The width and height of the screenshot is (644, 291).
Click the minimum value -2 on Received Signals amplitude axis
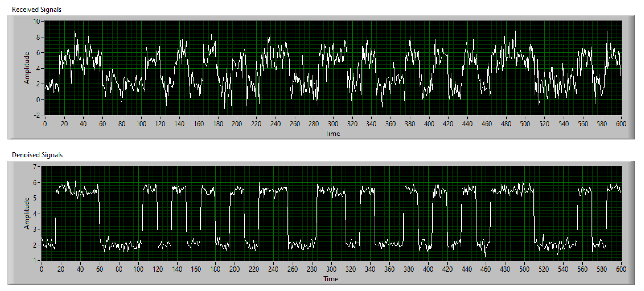point(36,115)
